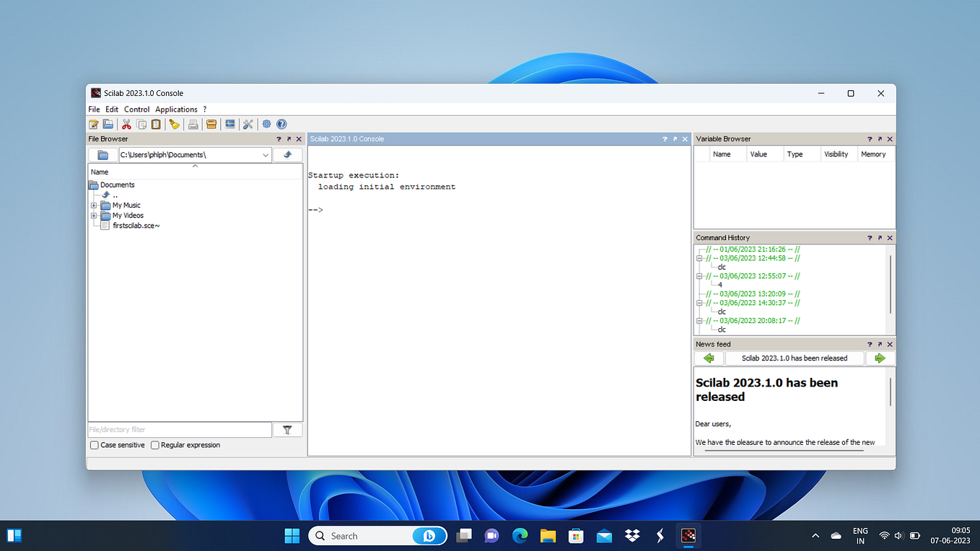This screenshot has height=551, width=980.
Task: Expand the My Music folder
Action: [x=94, y=206]
